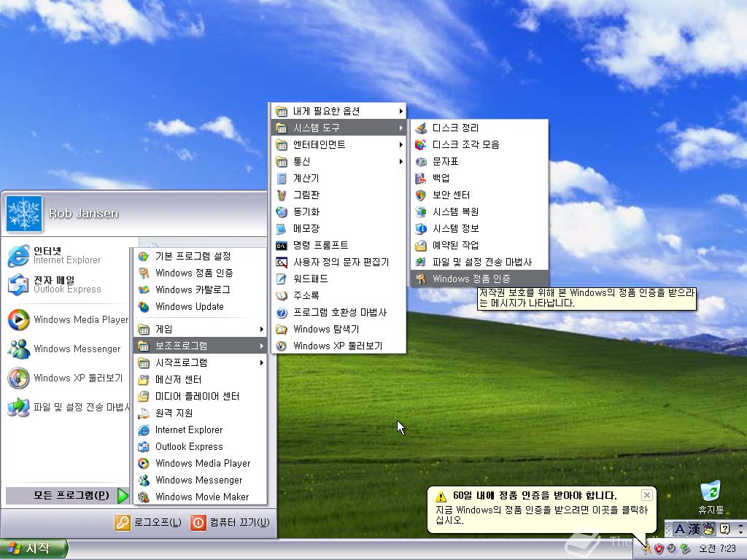Image resolution: width=747 pixels, height=560 pixels.
Task: Expand 내게 필요한 옵션 submenu
Action: pyautogui.click(x=338, y=111)
